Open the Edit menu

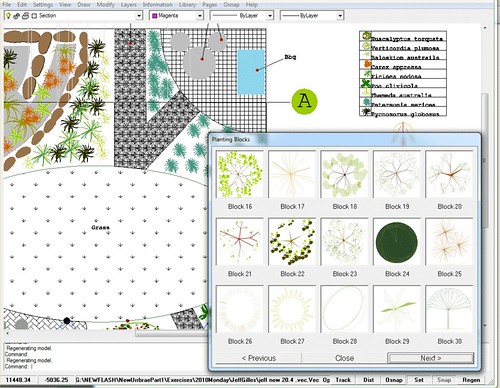22,5
